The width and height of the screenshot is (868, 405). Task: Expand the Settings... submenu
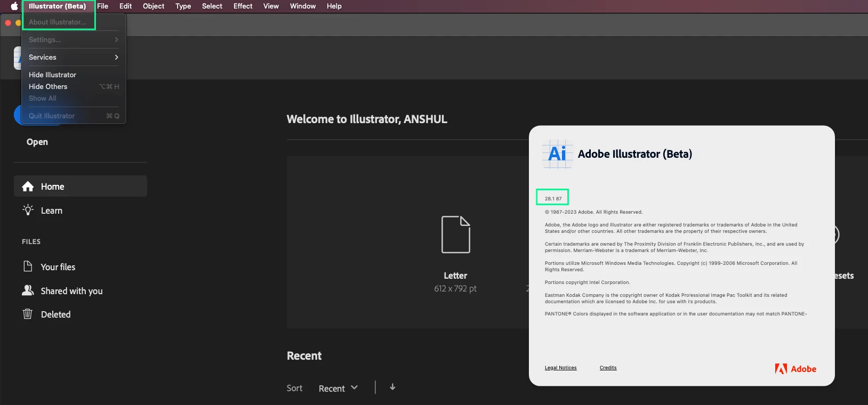coord(74,39)
